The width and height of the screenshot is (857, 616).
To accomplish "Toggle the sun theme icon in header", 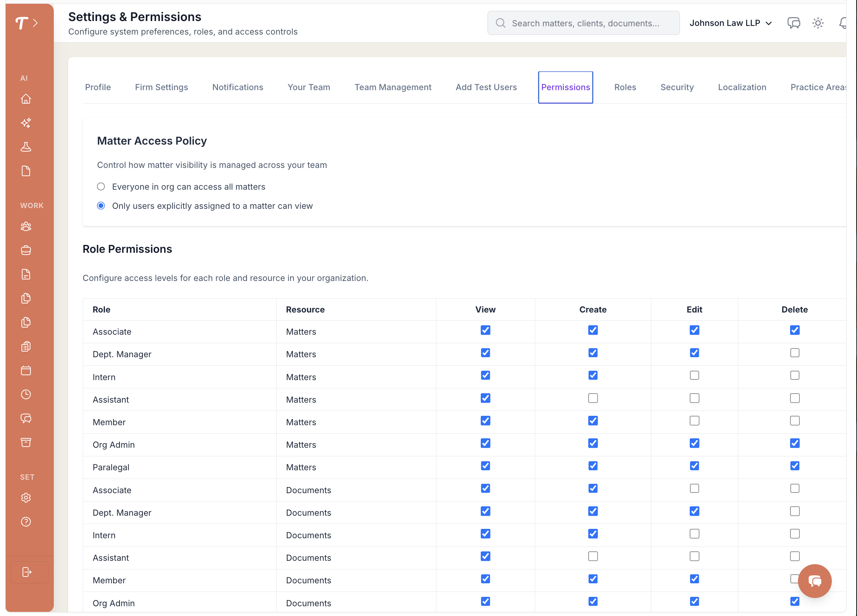I will click(x=818, y=23).
